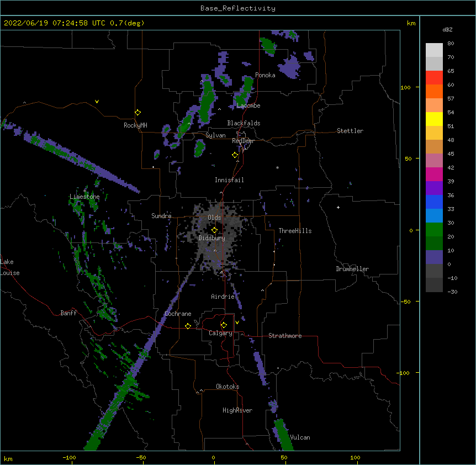Click the yellow diamond marker south of RedDeer
Image resolution: width=476 pixels, height=465 pixels.
click(235, 155)
